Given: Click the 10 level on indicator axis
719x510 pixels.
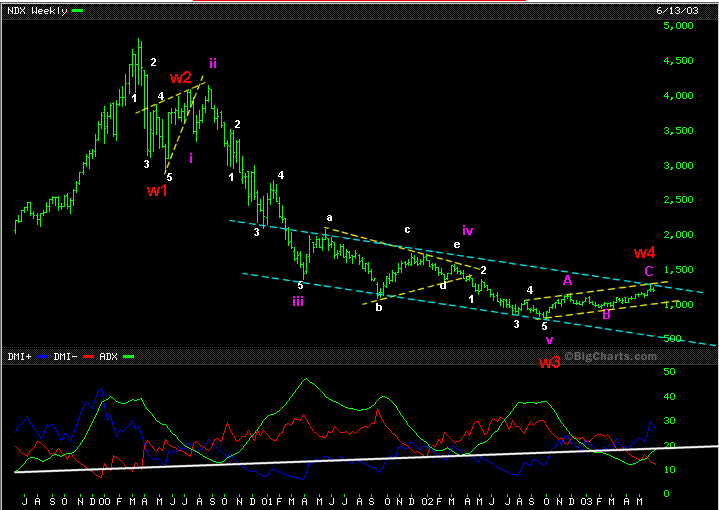Looking at the screenshot, I should point(669,470).
